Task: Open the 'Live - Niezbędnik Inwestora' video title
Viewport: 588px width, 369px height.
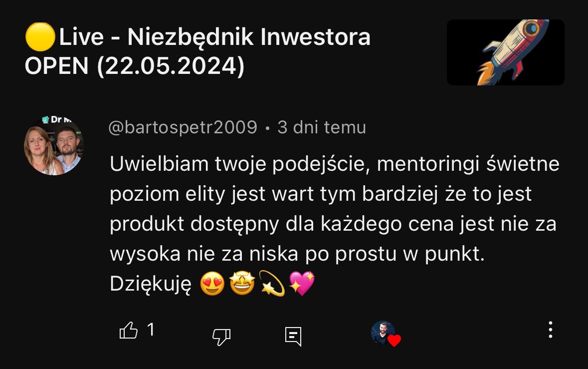Action: pos(197,51)
